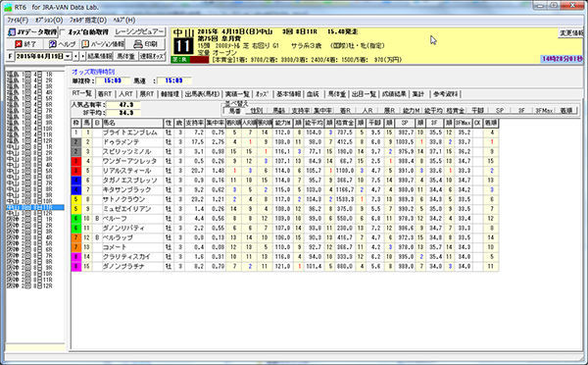Select 中山 3回 8日 12R in race list
This screenshot has width=588, height=365.
pyautogui.click(x=29, y=214)
